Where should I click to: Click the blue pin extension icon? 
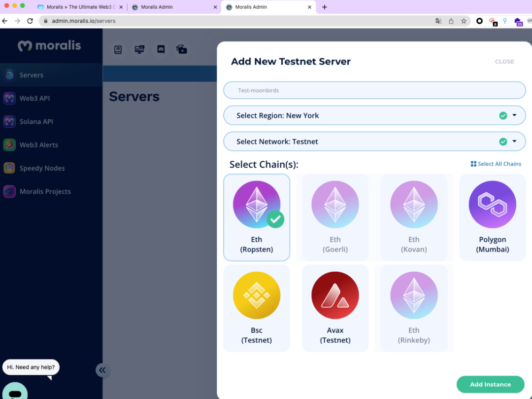pos(505,21)
